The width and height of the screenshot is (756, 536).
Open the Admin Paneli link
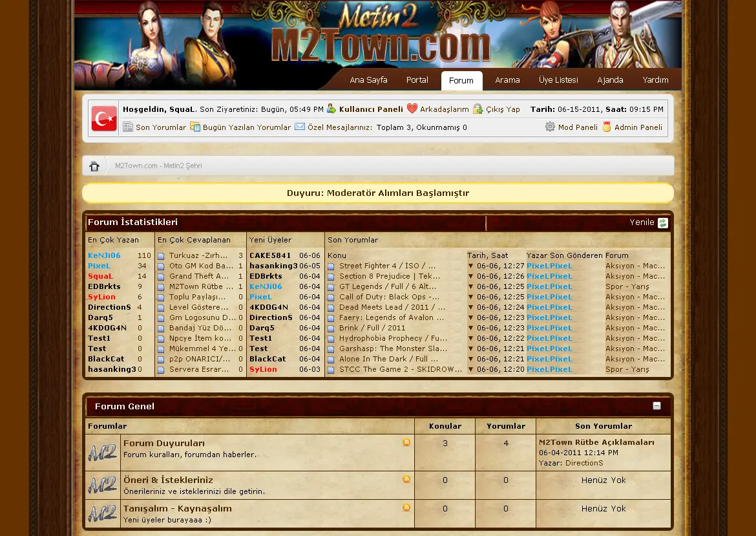[x=638, y=127]
